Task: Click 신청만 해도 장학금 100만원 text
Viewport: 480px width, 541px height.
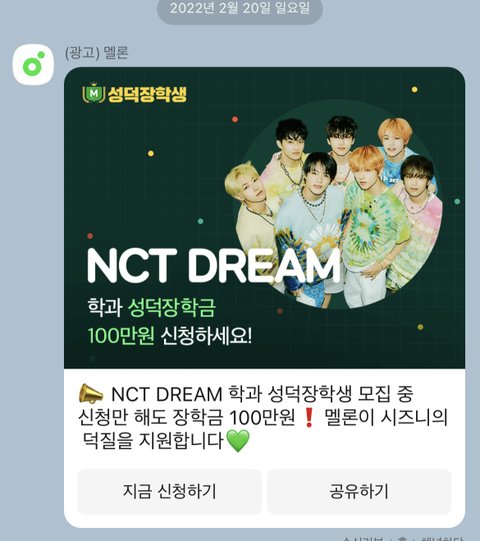Action: [186, 417]
